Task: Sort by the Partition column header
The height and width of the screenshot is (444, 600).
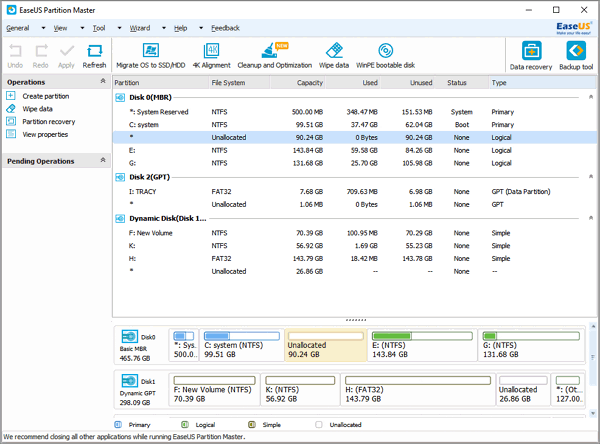Action: tap(160, 83)
